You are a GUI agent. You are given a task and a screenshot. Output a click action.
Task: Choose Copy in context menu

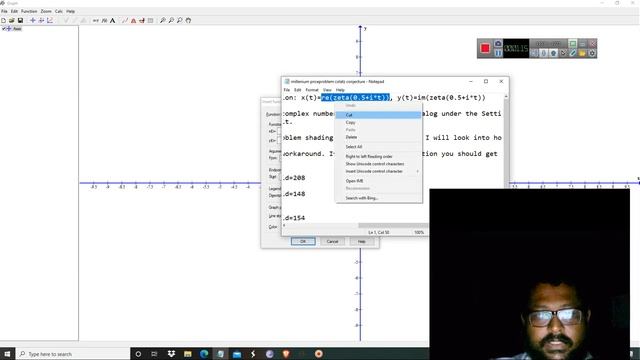[x=378, y=122]
